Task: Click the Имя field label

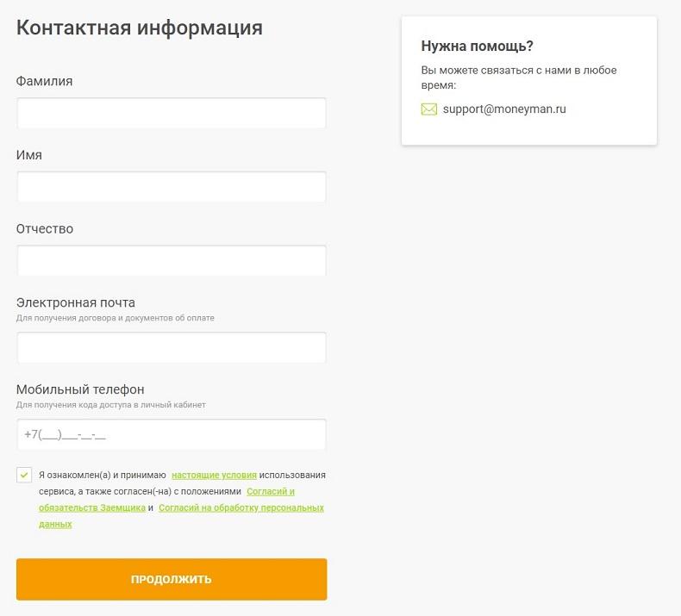Action: coord(29,155)
